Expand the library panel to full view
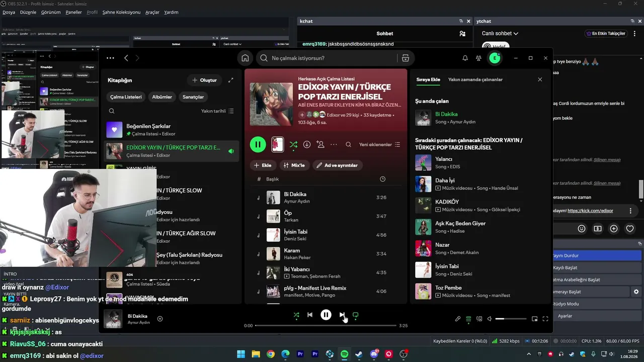 click(x=231, y=80)
